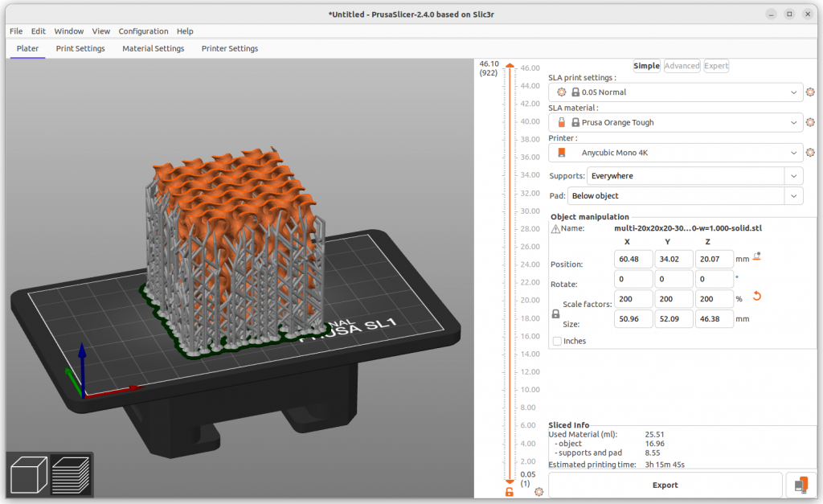This screenshot has height=504, width=823.
Task: Select Expert mode
Action: (716, 66)
